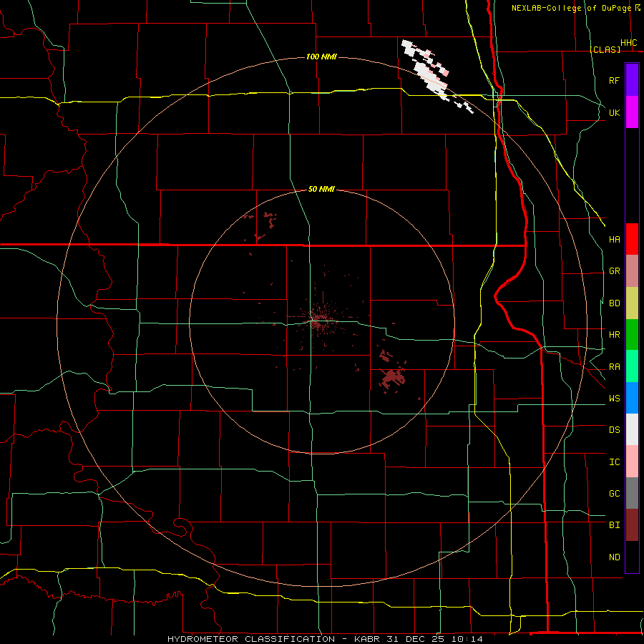This screenshot has height=644, width=644.
Task: Click the GC legend label
Action: pos(614,494)
